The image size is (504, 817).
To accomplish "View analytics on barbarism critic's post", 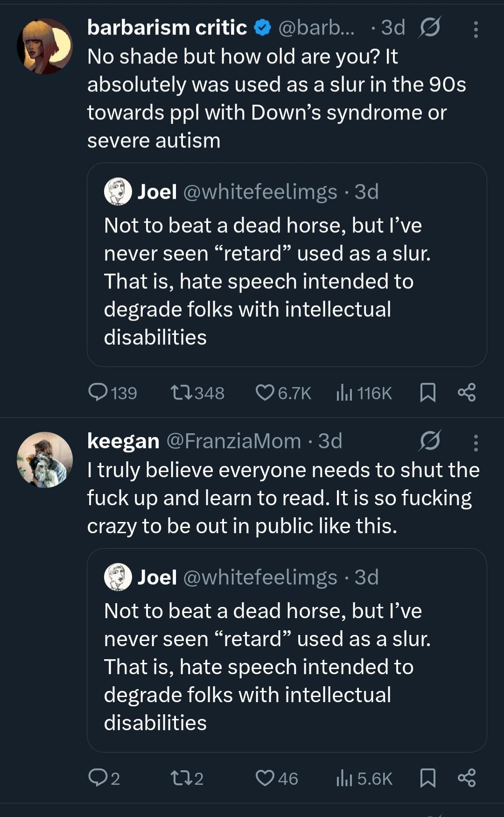I will tap(344, 393).
